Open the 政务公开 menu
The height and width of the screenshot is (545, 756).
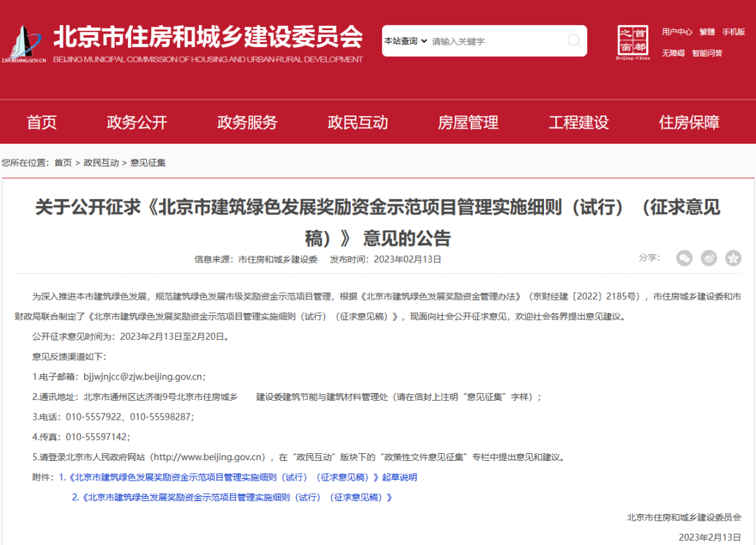pyautogui.click(x=136, y=122)
